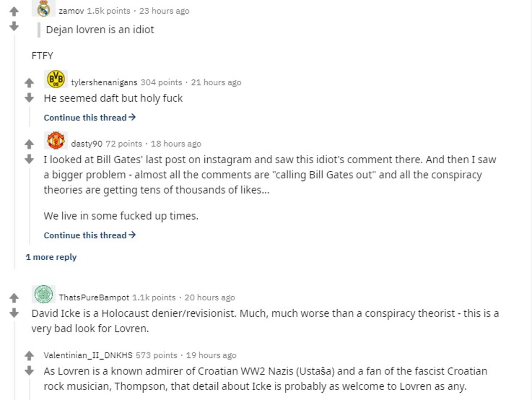Click the Real Madrid flair badge

(44, 9)
